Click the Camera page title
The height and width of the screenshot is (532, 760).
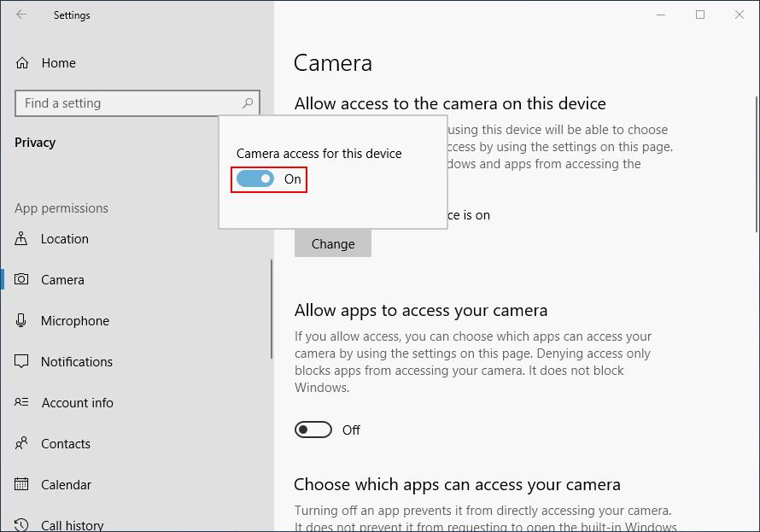click(333, 63)
